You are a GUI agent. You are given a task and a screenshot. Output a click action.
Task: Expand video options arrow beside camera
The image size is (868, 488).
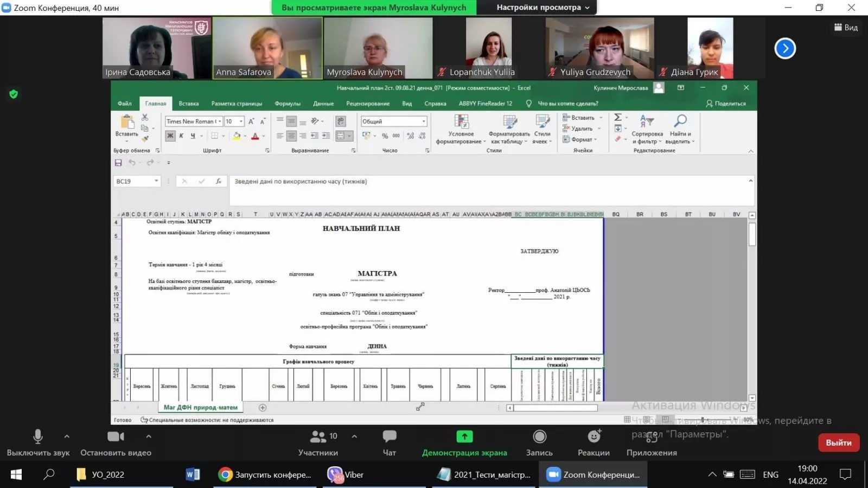[x=149, y=436]
